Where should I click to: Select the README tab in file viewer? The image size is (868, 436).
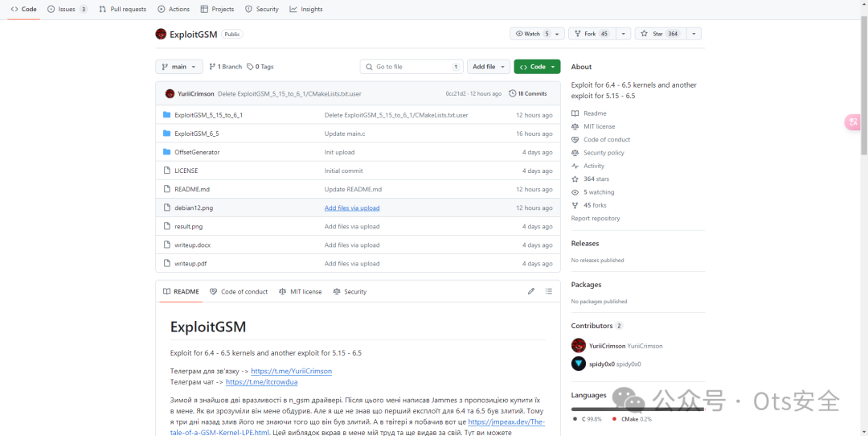pyautogui.click(x=181, y=291)
